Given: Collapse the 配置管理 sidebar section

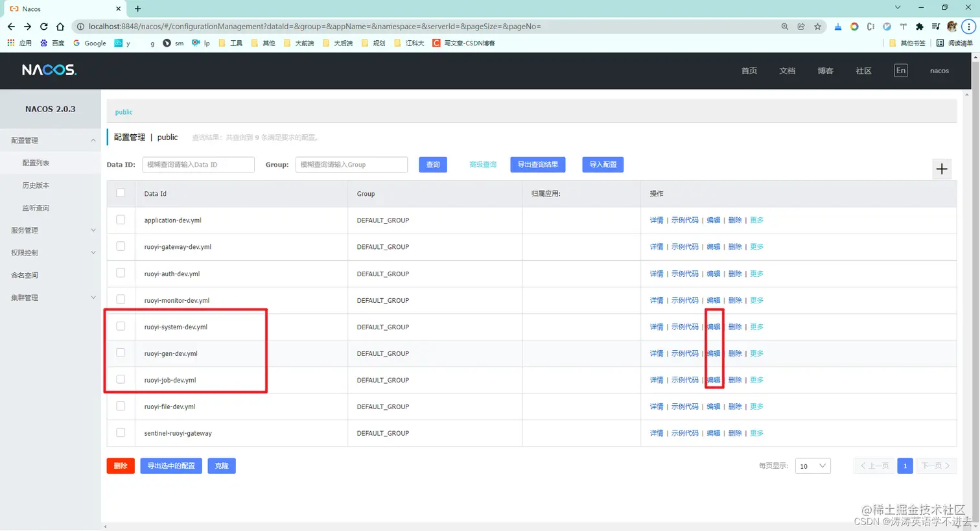Looking at the screenshot, I should point(51,140).
